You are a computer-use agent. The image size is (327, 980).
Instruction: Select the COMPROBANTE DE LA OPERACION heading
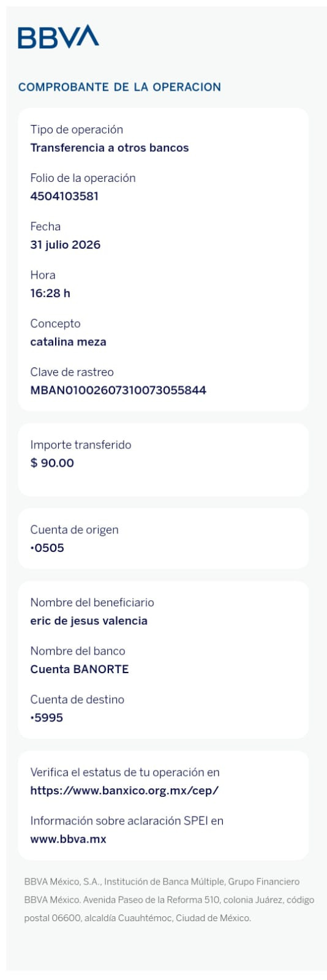tap(119, 87)
